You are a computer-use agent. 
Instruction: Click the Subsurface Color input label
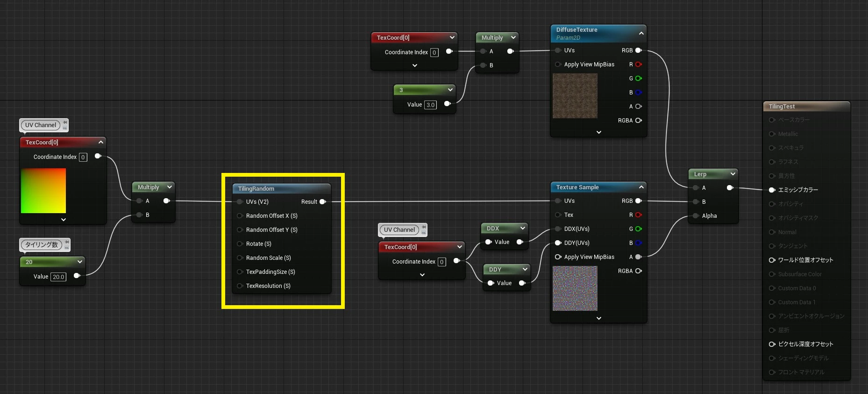point(800,274)
